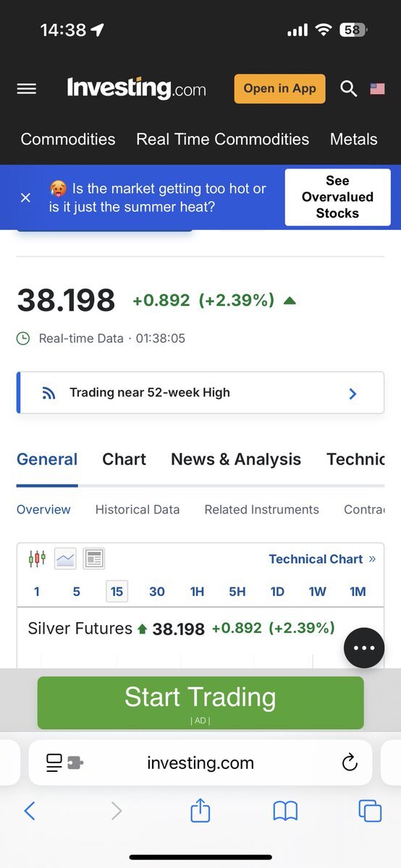The height and width of the screenshot is (868, 401).
Task: Tap the Open in App button
Action: coord(279,89)
